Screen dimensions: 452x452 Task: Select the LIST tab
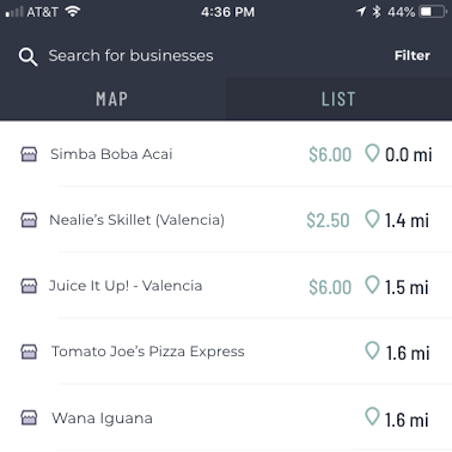click(x=339, y=99)
